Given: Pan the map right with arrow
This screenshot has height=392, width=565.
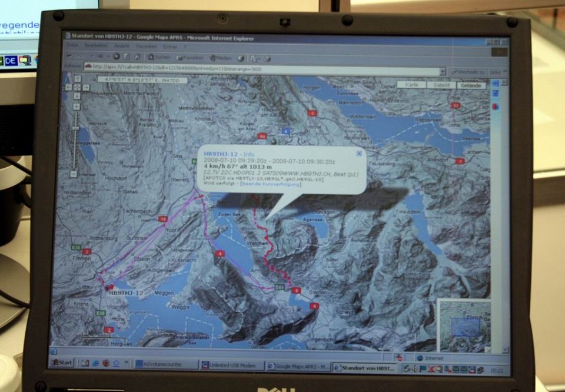Looking at the screenshot, I should click(86, 88).
